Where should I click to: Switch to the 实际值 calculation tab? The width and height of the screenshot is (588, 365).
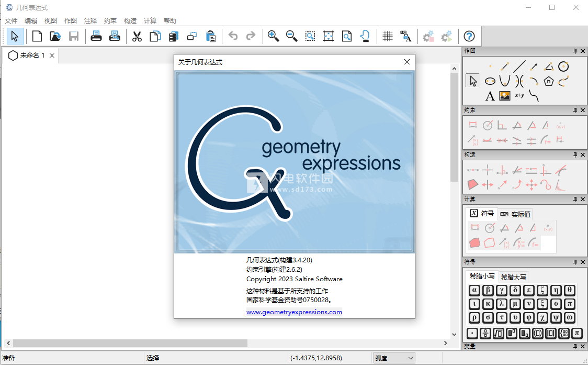point(515,214)
